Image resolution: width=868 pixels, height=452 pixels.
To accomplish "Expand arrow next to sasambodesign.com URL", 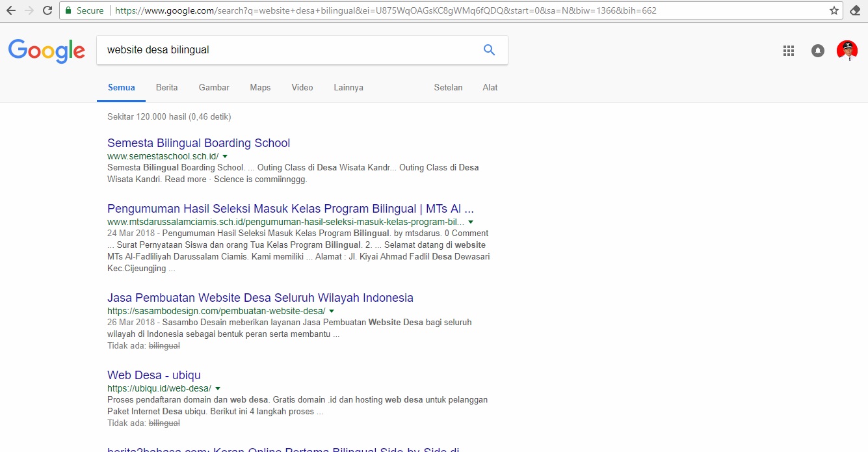I will (x=332, y=312).
